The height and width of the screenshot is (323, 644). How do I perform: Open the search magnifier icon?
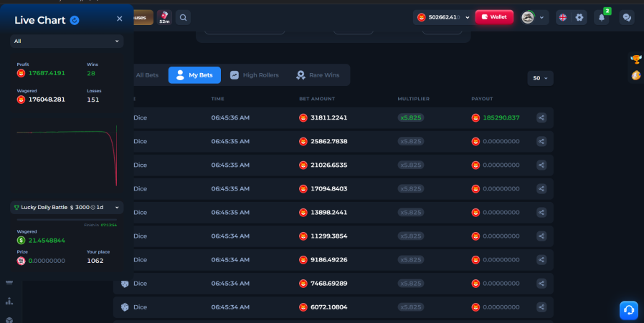pyautogui.click(x=183, y=18)
